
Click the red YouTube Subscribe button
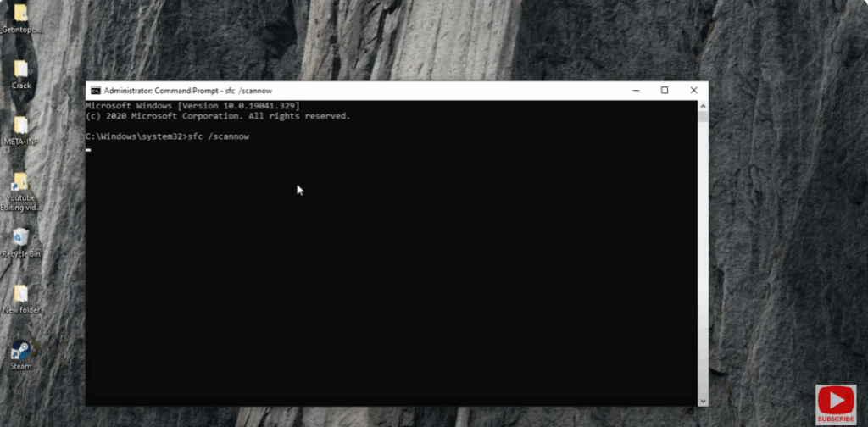[836, 403]
